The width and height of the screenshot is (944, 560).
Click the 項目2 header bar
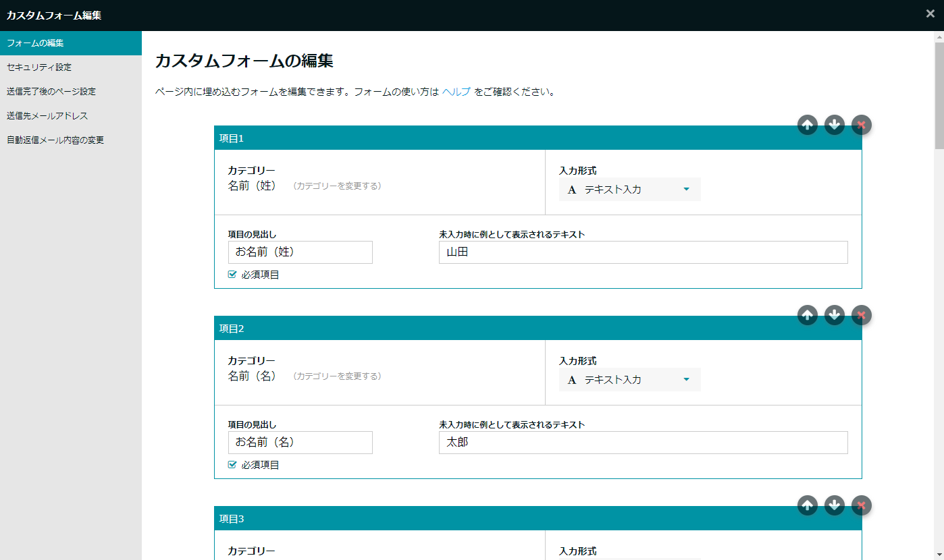coord(538,328)
